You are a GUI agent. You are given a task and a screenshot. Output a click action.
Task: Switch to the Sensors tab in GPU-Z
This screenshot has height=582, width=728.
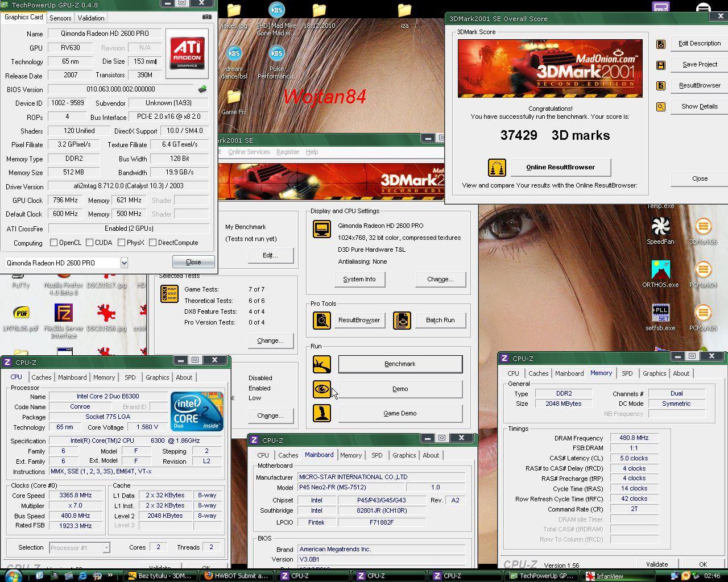point(60,18)
